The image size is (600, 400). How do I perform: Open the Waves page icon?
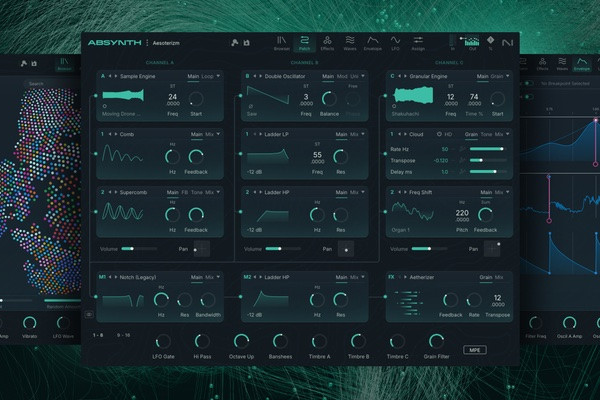[350, 41]
